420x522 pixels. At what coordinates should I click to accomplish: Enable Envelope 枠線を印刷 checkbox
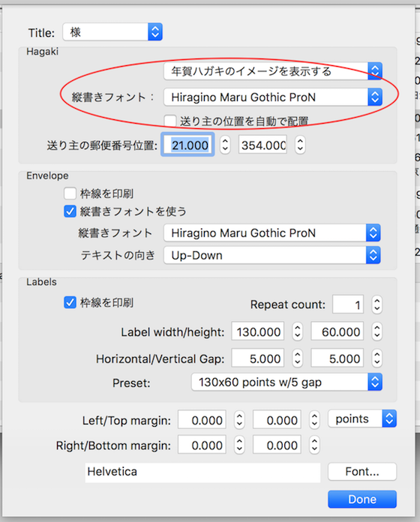70,193
